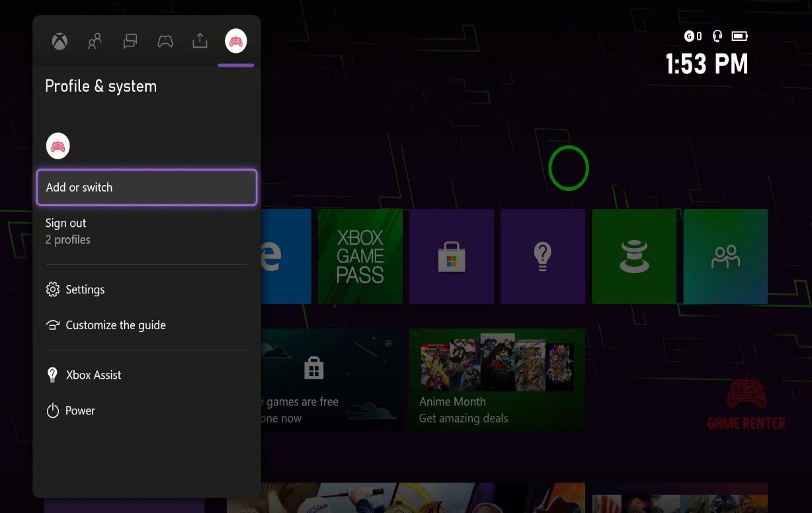
Task: Click the 1:53 PM clock
Action: click(x=706, y=64)
